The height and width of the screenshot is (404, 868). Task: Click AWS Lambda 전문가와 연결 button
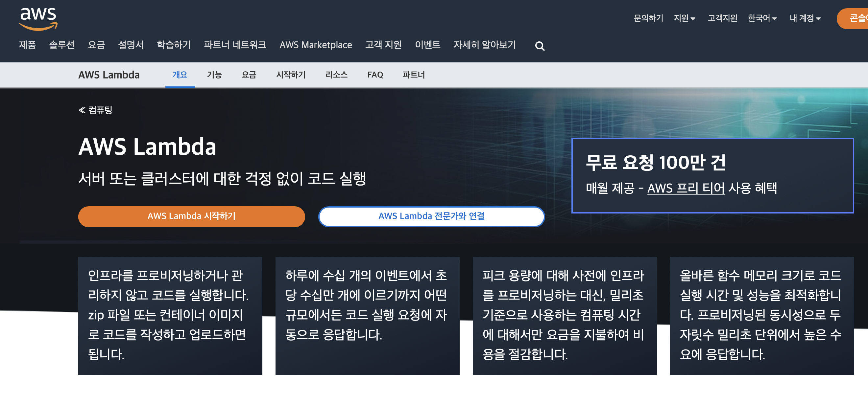[x=431, y=216]
